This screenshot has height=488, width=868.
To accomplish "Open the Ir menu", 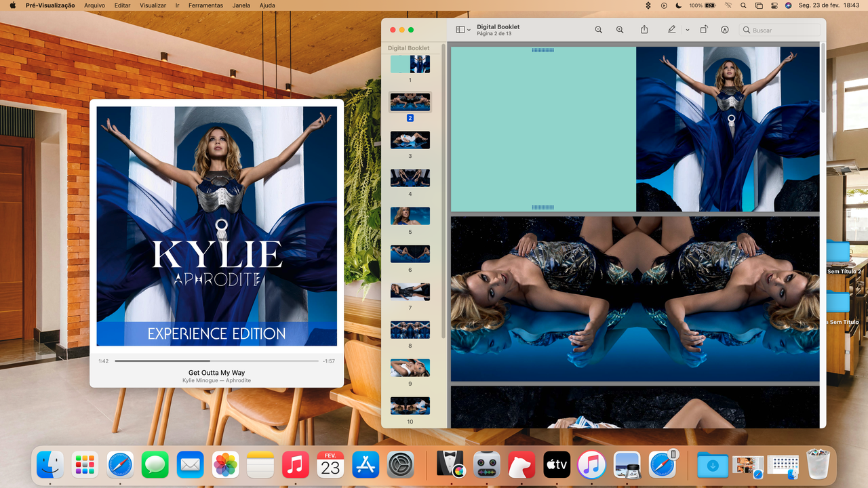I will tap(178, 5).
